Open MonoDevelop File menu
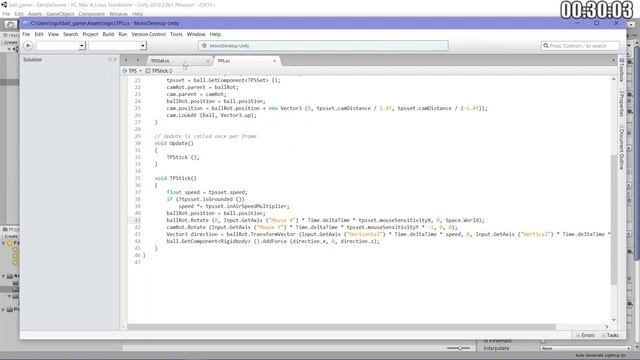 pos(26,34)
